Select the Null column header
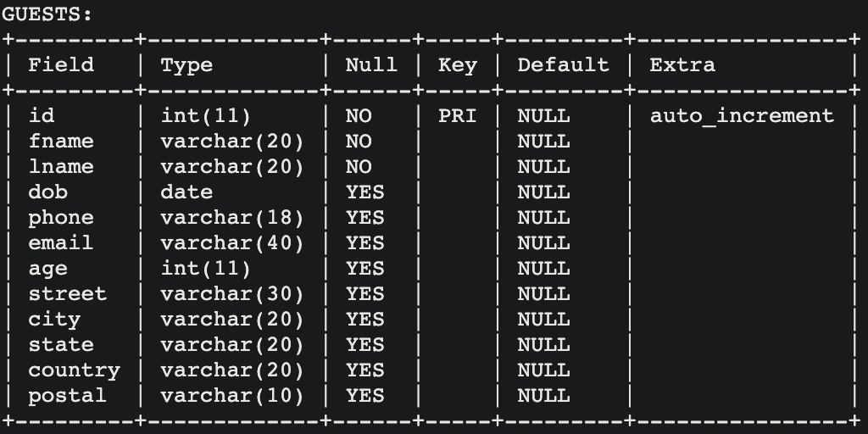The width and height of the screenshot is (868, 434). click(370, 65)
